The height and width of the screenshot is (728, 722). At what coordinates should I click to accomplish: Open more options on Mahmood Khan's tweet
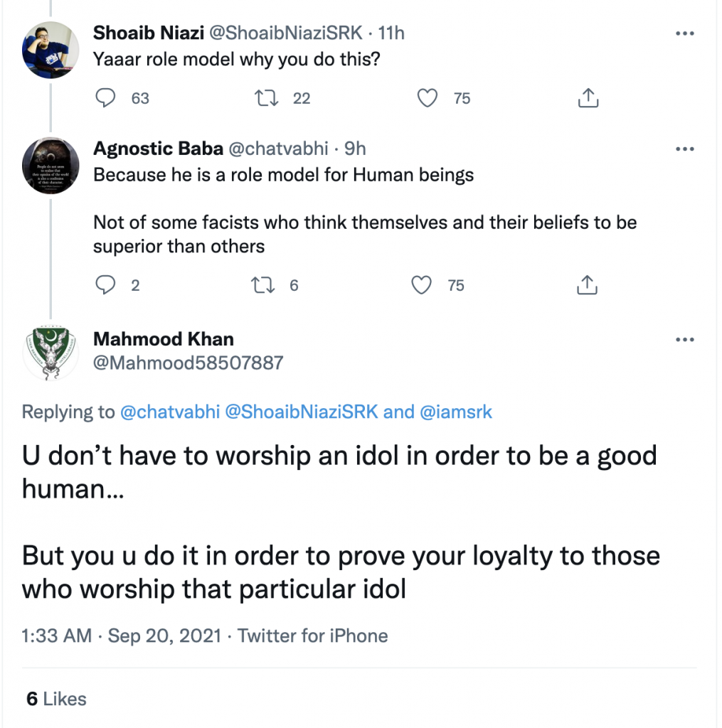click(x=684, y=340)
